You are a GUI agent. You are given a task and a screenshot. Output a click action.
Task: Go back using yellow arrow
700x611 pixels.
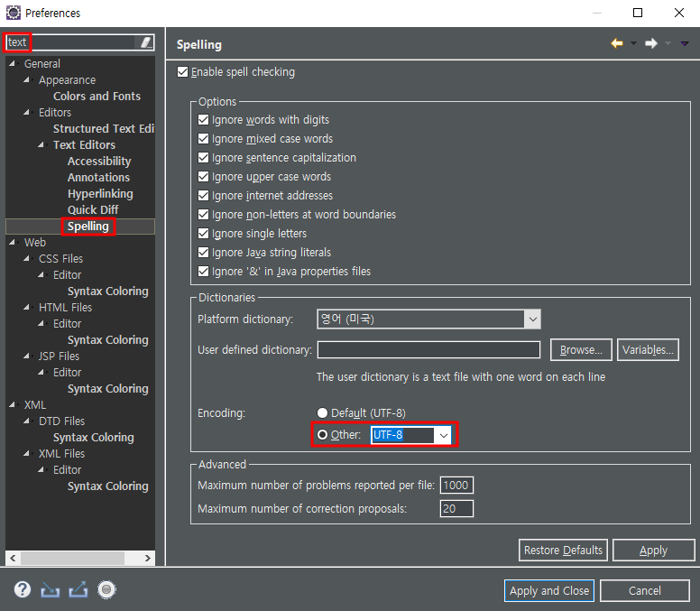point(617,43)
